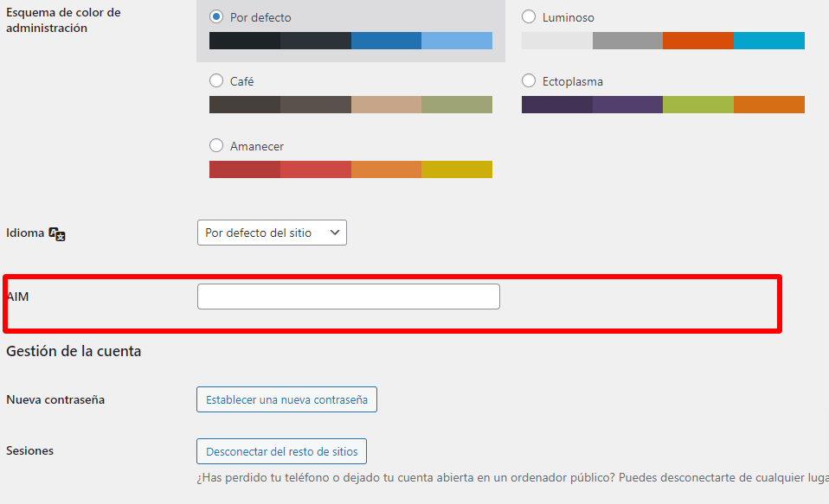The image size is (829, 504).
Task: Click the Nueva contraseña label
Action: coord(55,399)
